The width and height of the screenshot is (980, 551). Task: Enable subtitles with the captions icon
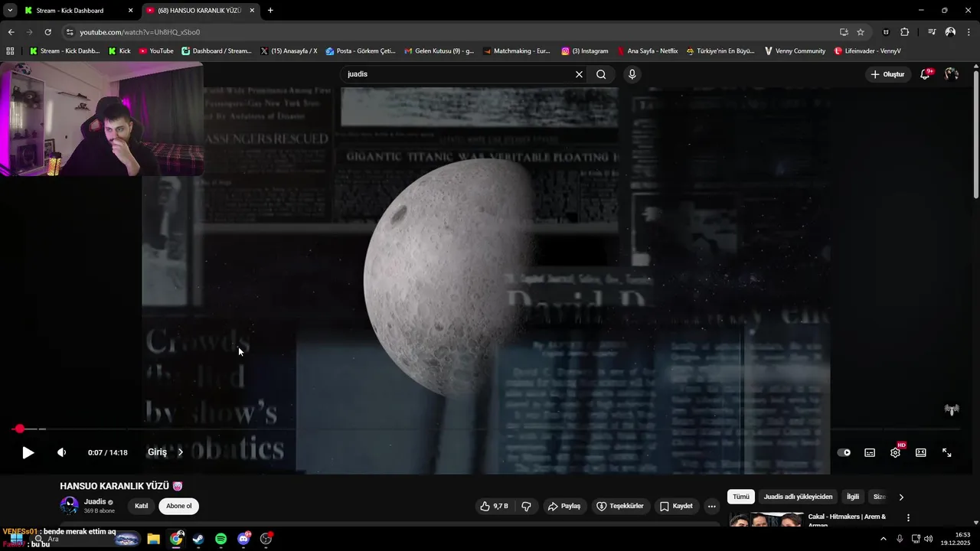click(x=870, y=452)
